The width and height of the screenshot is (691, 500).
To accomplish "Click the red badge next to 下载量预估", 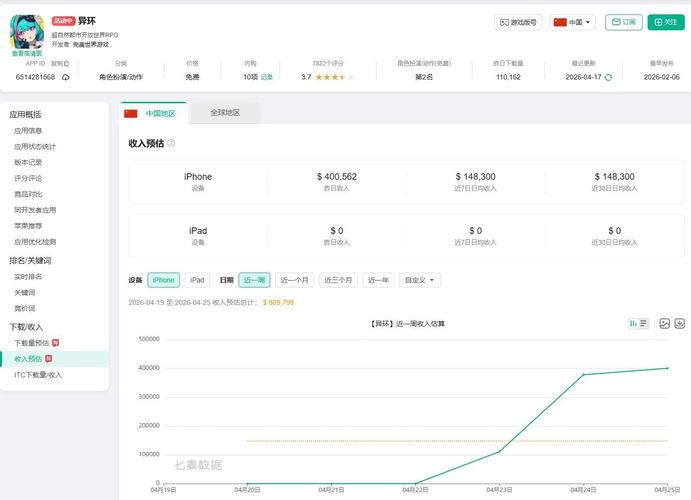I will click(x=56, y=343).
